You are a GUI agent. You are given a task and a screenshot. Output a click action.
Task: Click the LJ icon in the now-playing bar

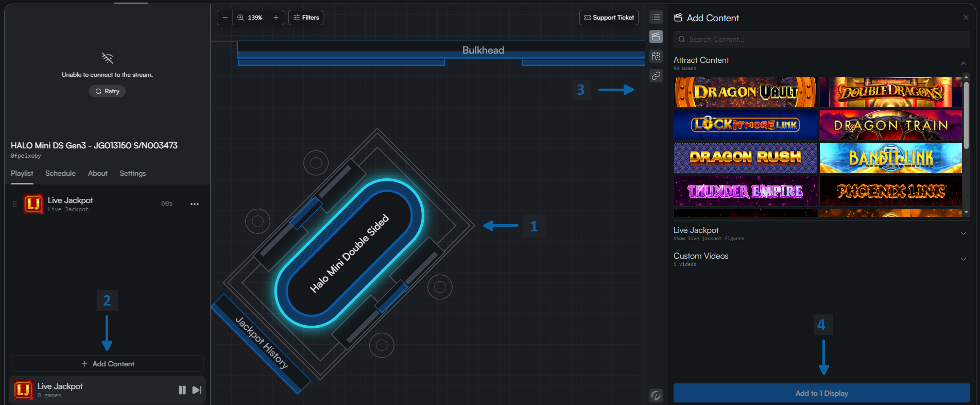click(23, 390)
